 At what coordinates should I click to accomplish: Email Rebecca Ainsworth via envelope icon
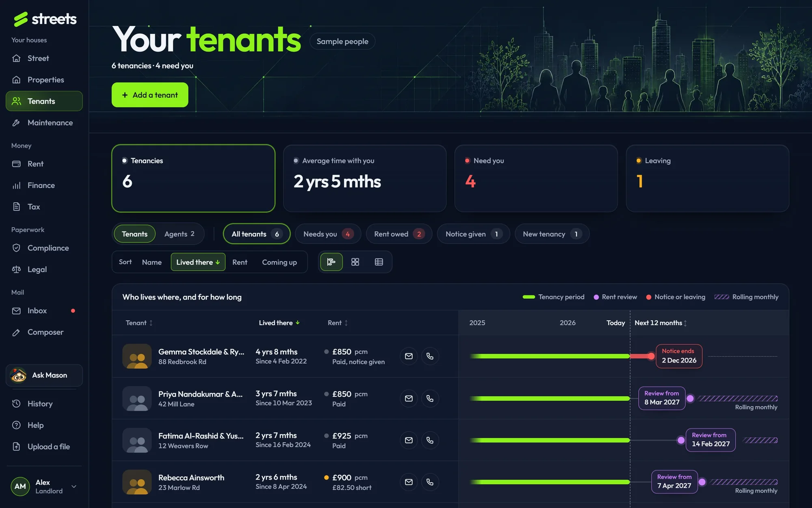coord(409,482)
